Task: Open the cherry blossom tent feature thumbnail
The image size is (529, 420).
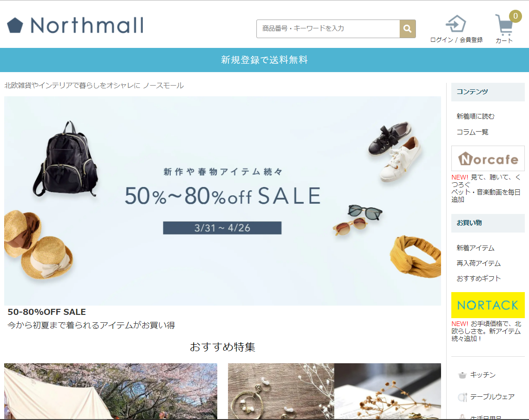Action: (111, 391)
